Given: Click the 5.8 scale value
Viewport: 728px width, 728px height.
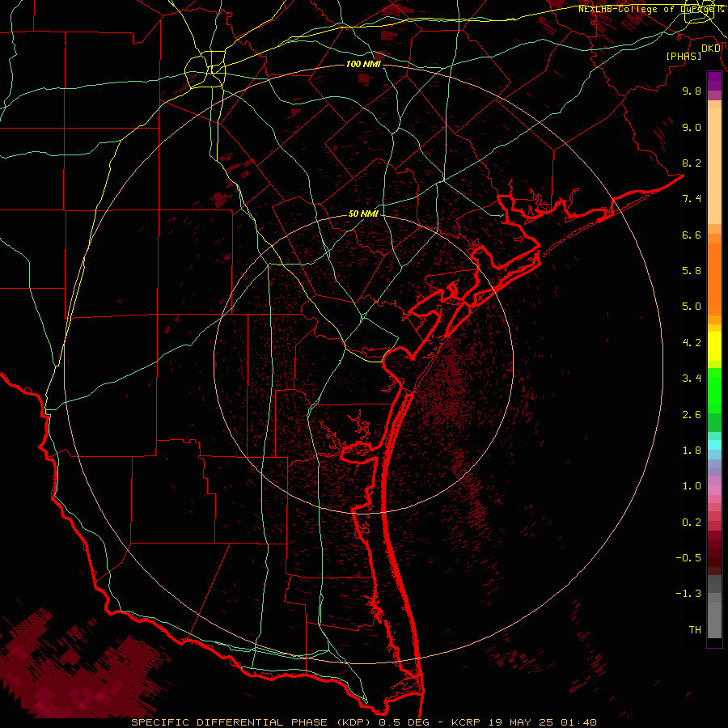Looking at the screenshot, I should pos(692,271).
